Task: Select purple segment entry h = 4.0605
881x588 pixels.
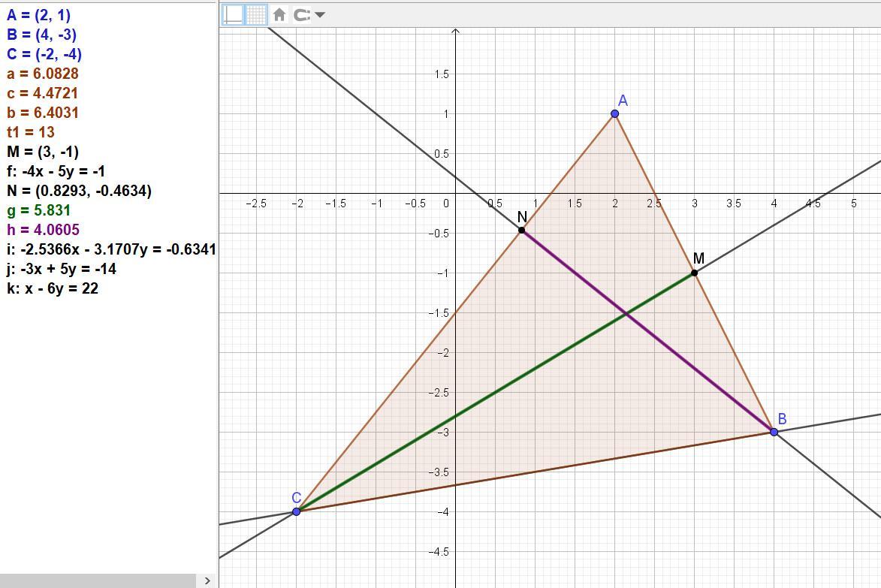Action: click(x=43, y=230)
